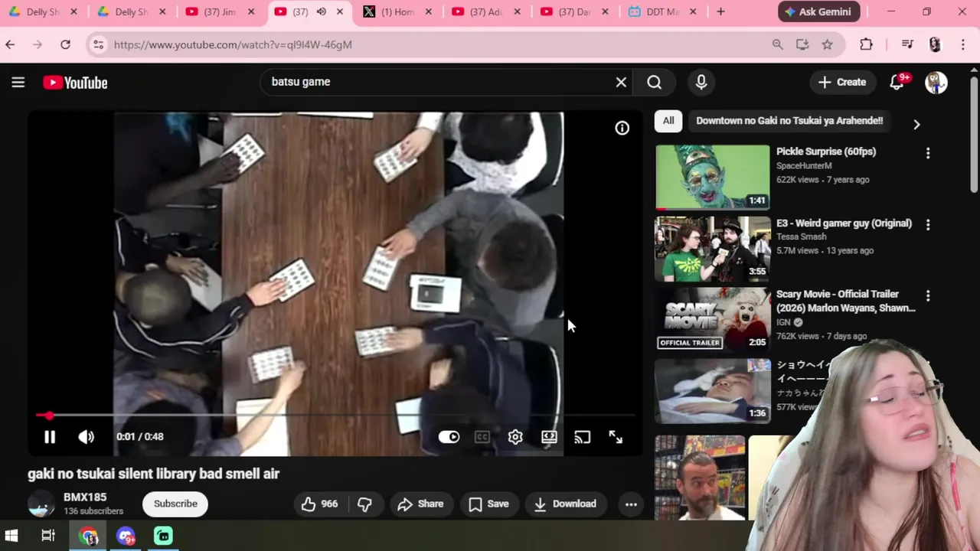Open options for Pickle Surprise video

pos(928,154)
